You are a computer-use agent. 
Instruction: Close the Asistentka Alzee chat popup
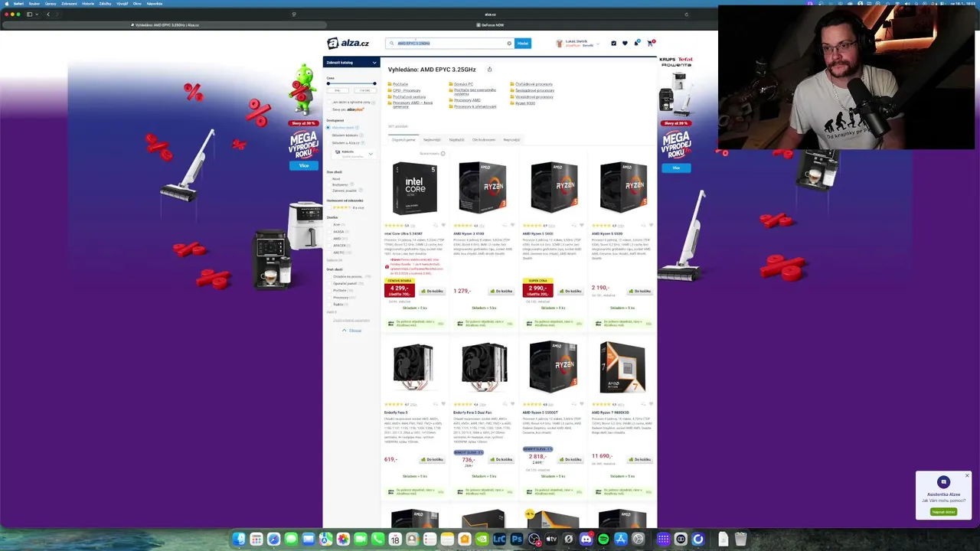(x=967, y=476)
